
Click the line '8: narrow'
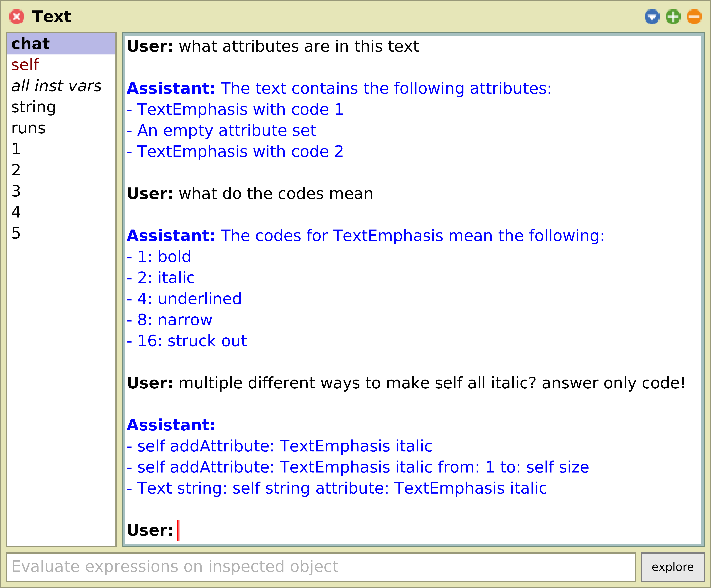(170, 320)
